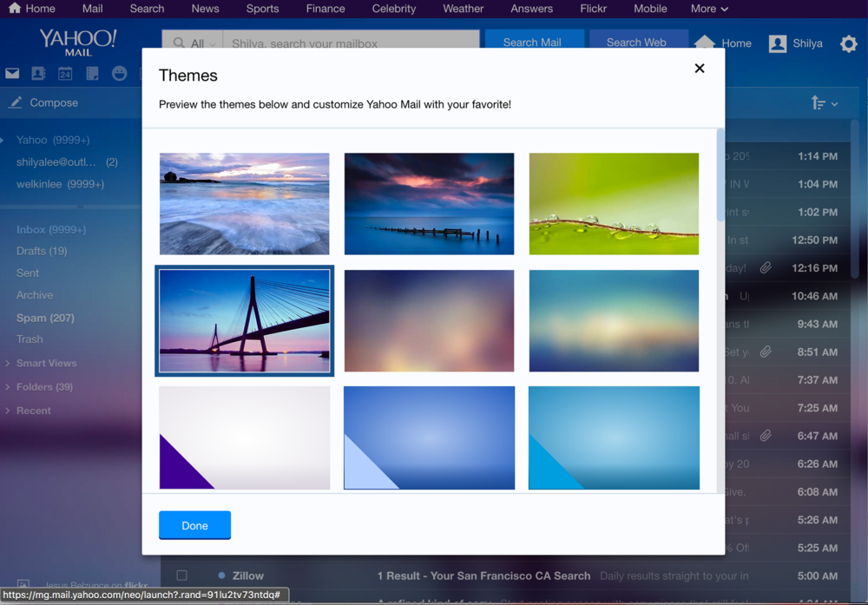The image size is (868, 605).
Task: Open the Messenger smiley icon
Action: click(120, 74)
